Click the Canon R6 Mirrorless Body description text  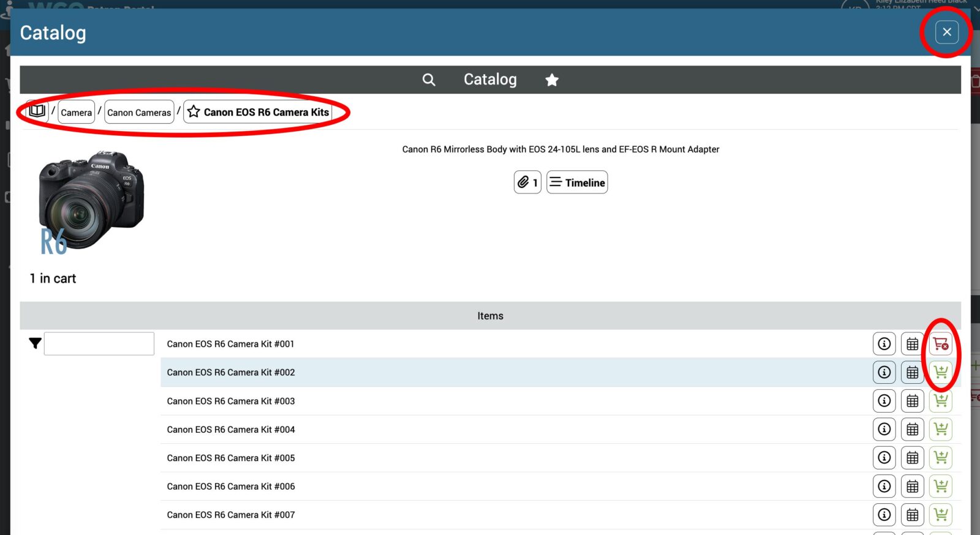[560, 149]
